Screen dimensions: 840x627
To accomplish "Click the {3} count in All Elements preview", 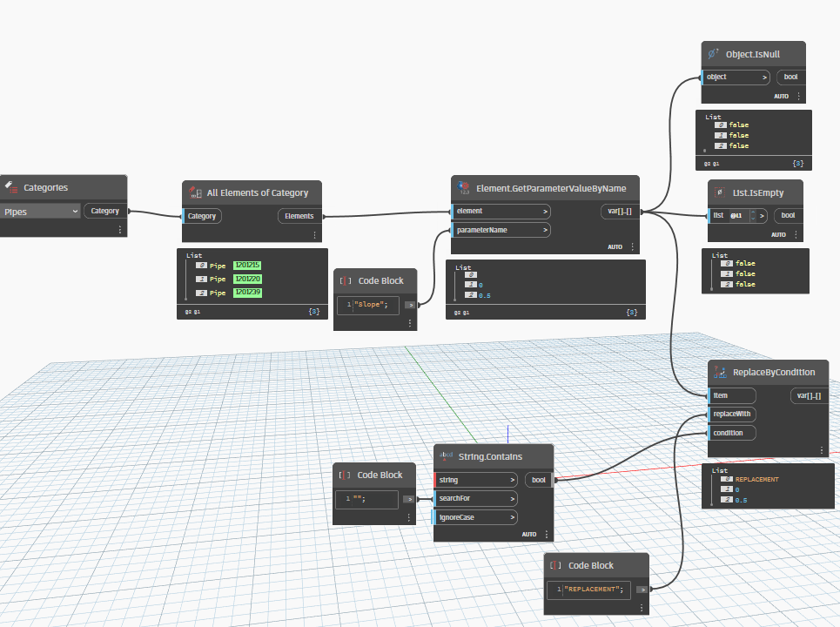I will coord(314,311).
